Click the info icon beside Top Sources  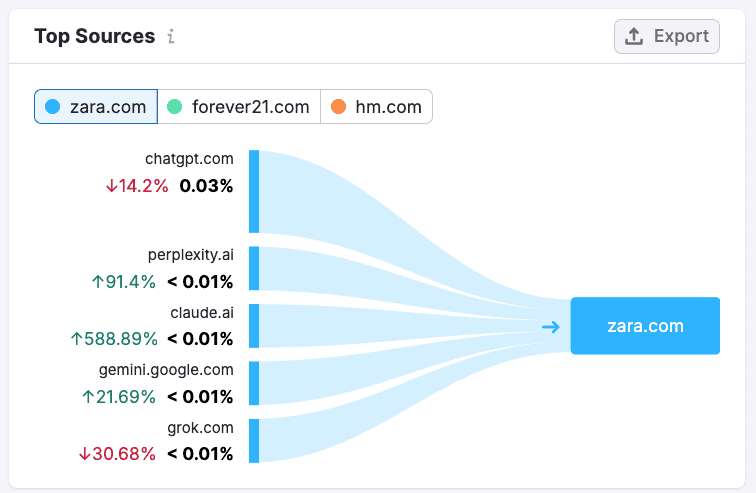(171, 37)
